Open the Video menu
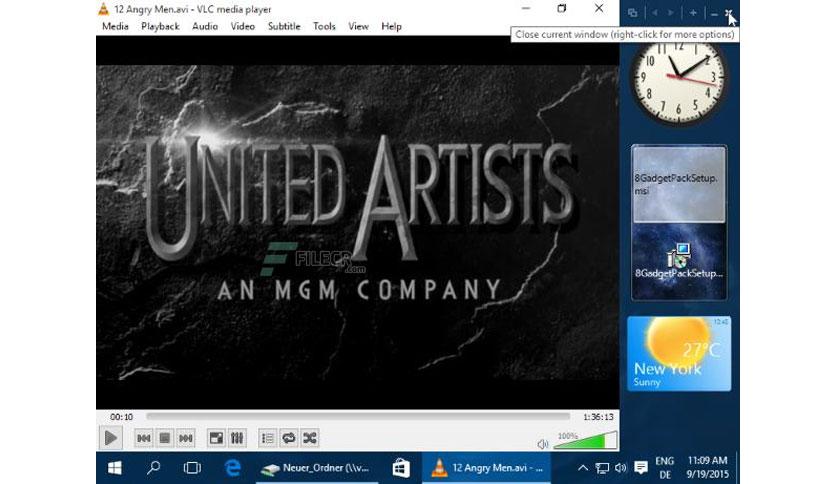Image resolution: width=836 pixels, height=484 pixels. pyautogui.click(x=243, y=26)
